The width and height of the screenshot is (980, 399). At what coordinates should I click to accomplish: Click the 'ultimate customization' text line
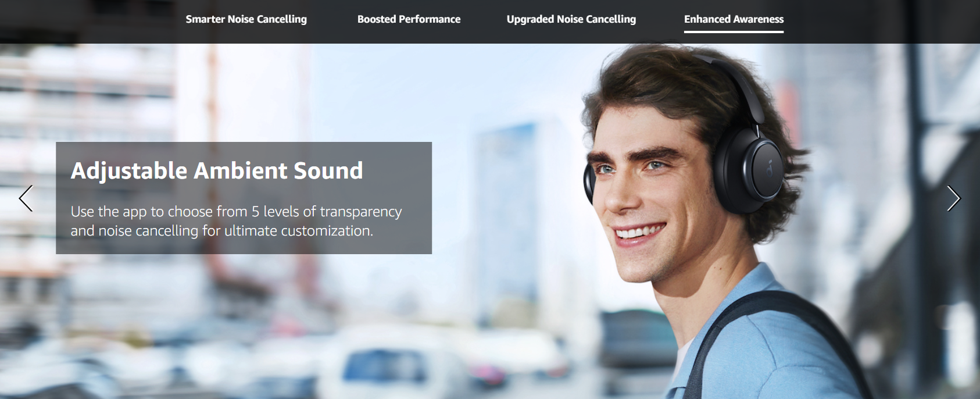[x=298, y=231]
